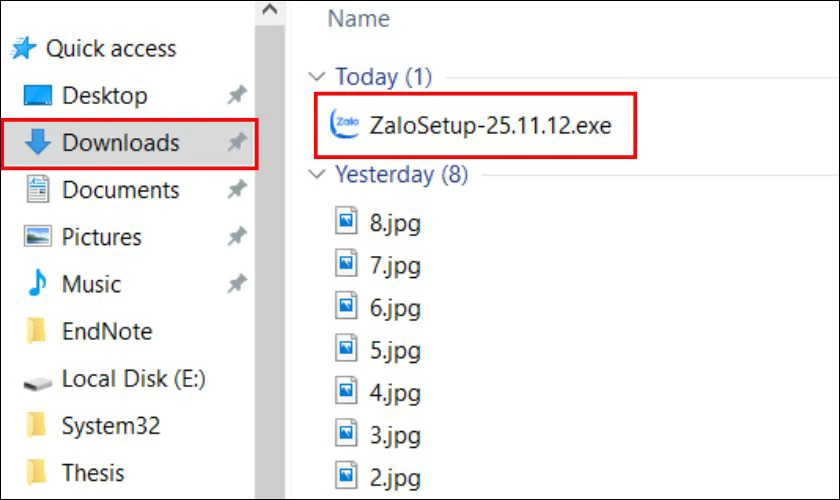
Task: Select the file ZaloSetup-25.11.12.exe
Action: pyautogui.click(x=489, y=126)
